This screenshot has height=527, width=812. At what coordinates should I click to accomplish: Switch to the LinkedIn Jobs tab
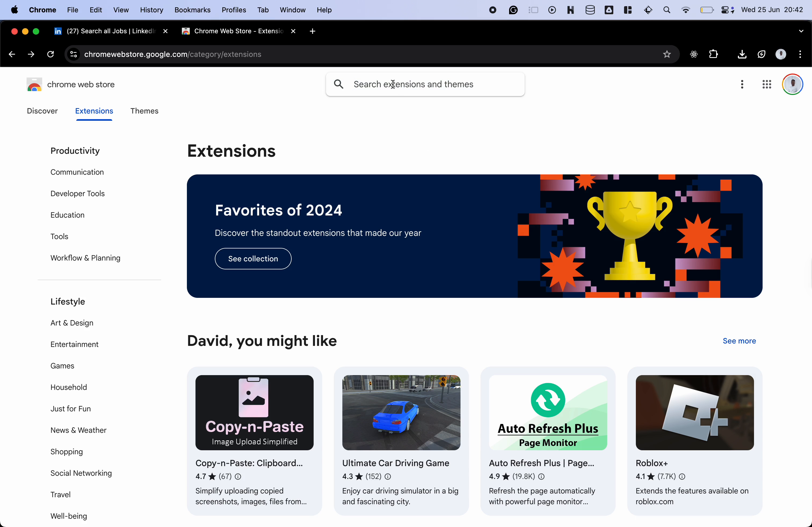click(x=106, y=31)
